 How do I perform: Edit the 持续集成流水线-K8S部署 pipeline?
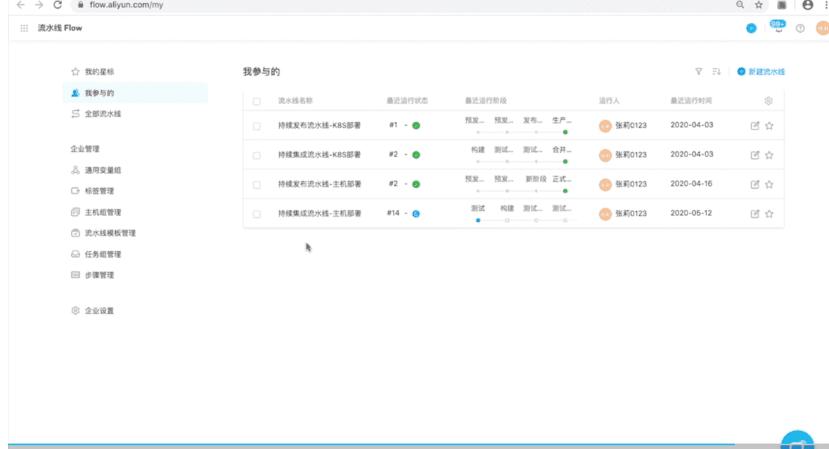point(754,155)
